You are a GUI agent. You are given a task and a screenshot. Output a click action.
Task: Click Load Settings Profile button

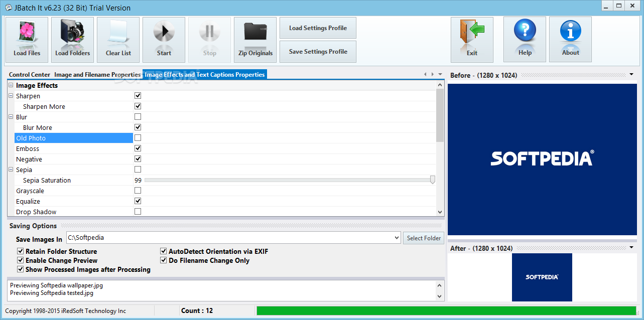click(x=318, y=28)
